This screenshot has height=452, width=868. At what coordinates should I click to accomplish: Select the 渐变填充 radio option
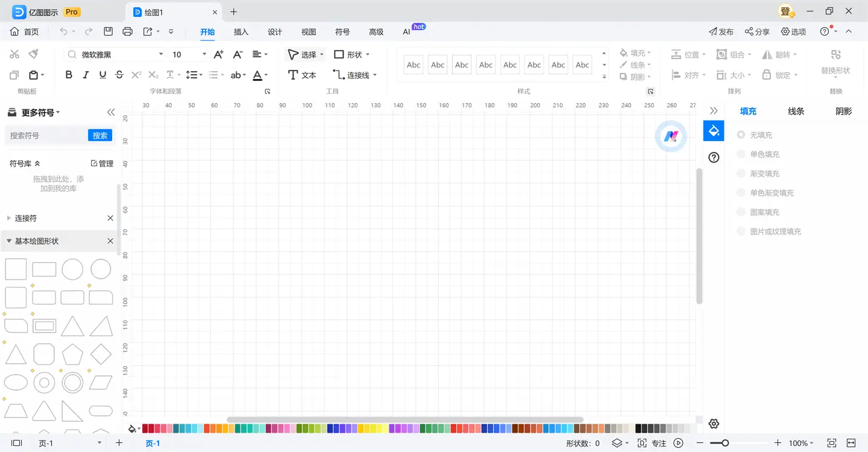[x=741, y=174]
